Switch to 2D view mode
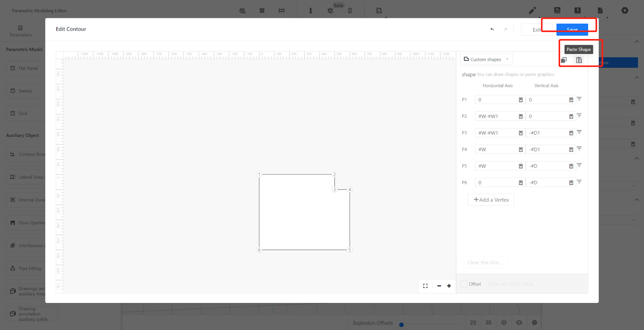This screenshot has width=644, height=330. [x=473, y=322]
